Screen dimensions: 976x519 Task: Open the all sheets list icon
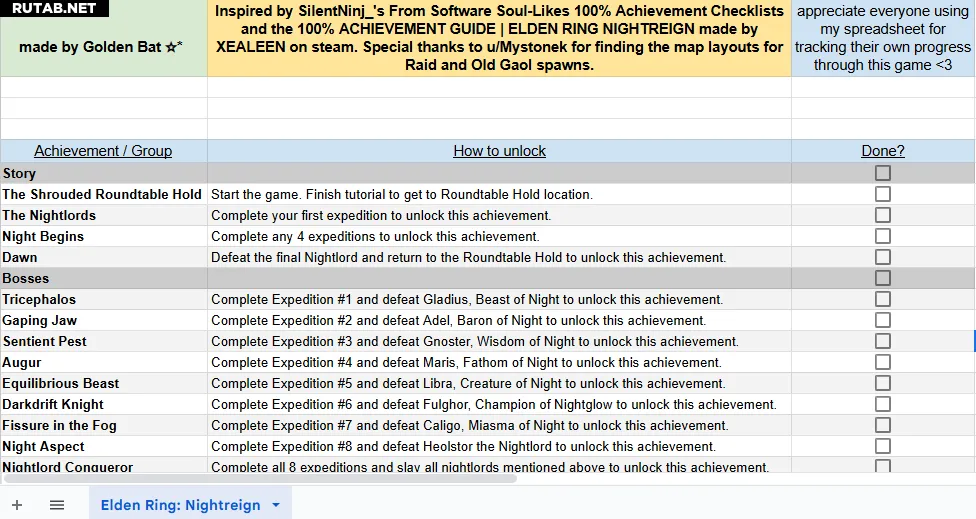click(x=57, y=505)
